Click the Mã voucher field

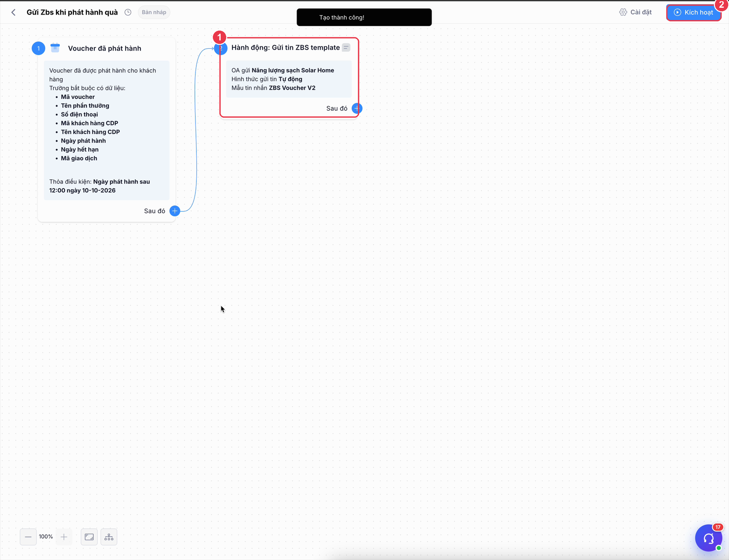(78, 97)
